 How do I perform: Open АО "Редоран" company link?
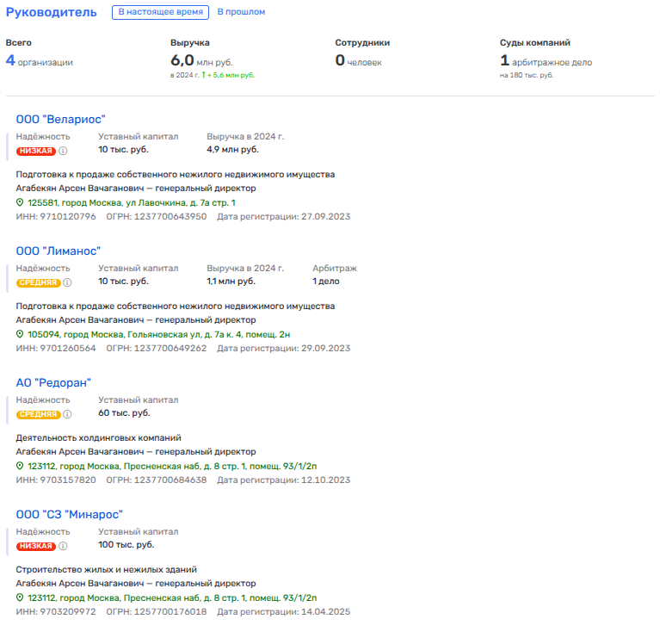coord(53,382)
